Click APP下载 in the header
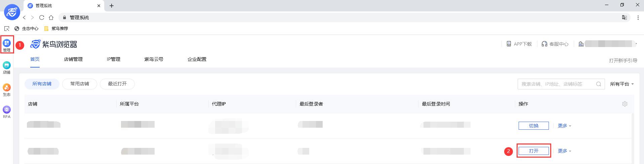This screenshot has width=644, height=164. pyautogui.click(x=519, y=44)
